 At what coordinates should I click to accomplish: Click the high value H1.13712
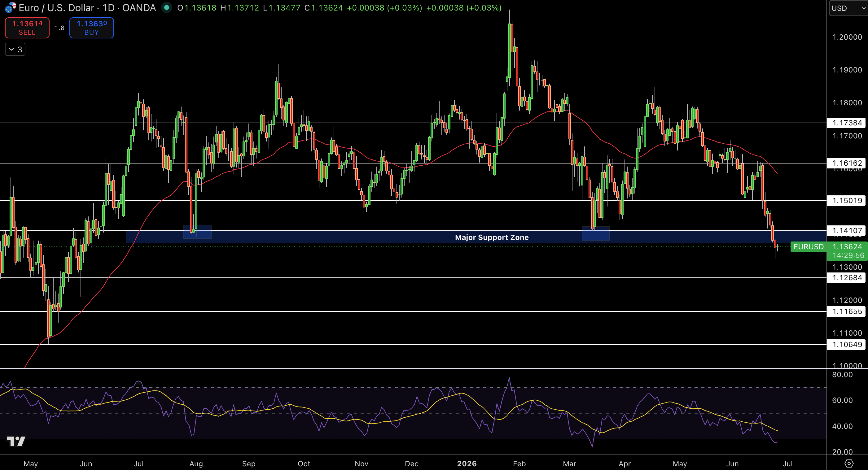[239, 8]
